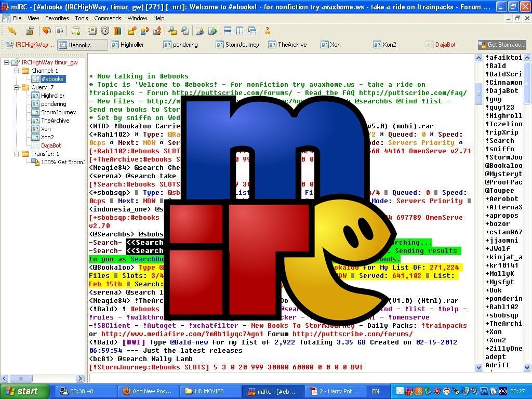Open the Window menu
This screenshot has height=399, width=532.
(x=137, y=18)
